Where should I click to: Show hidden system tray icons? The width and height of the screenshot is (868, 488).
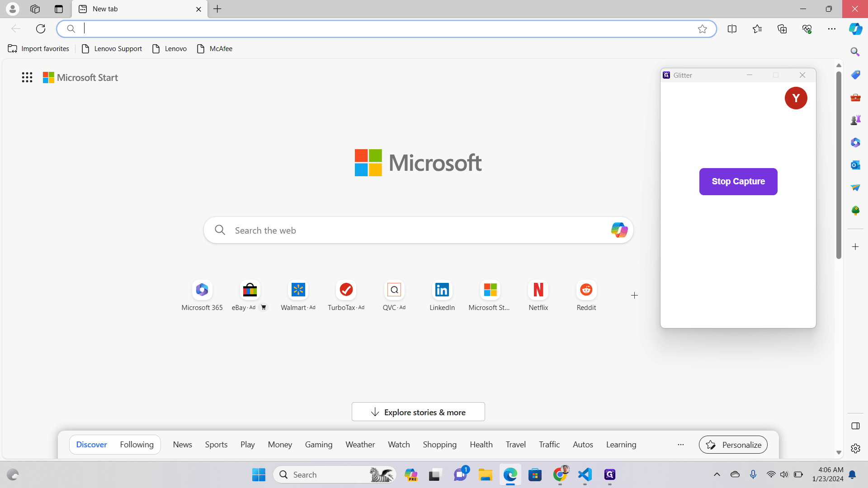click(x=717, y=474)
